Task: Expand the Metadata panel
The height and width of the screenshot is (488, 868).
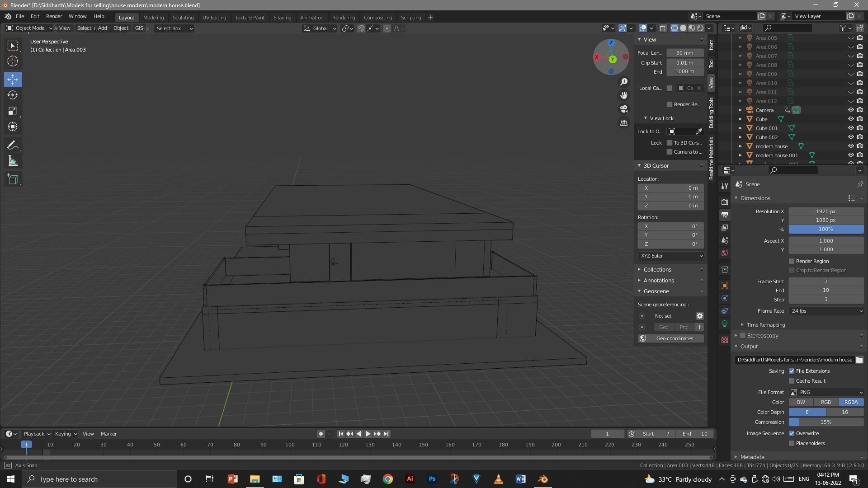Action: 752,457
